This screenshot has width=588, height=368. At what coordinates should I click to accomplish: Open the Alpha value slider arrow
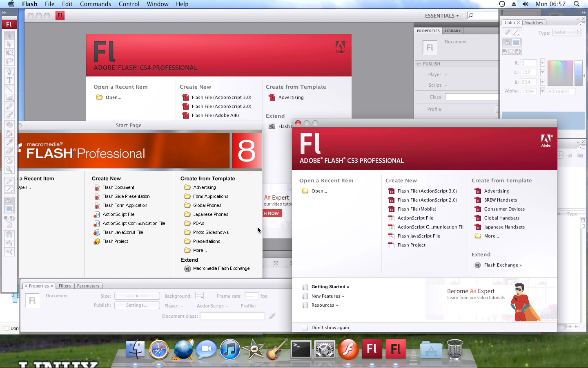[x=542, y=91]
